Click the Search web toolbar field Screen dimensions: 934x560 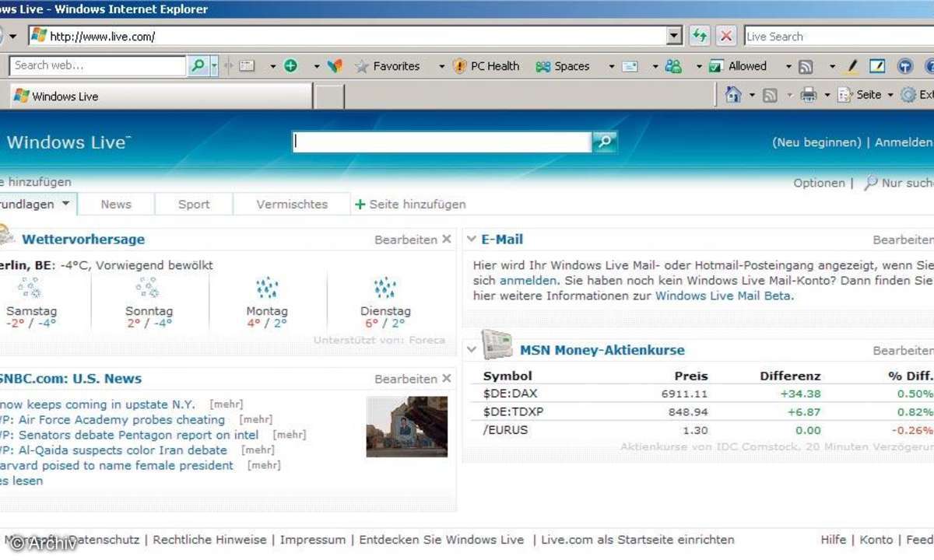[x=98, y=66]
